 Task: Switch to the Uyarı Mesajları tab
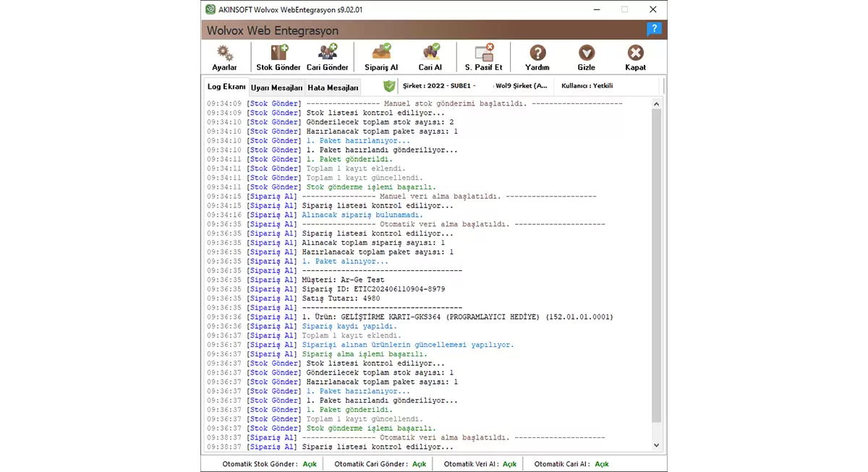(x=276, y=87)
